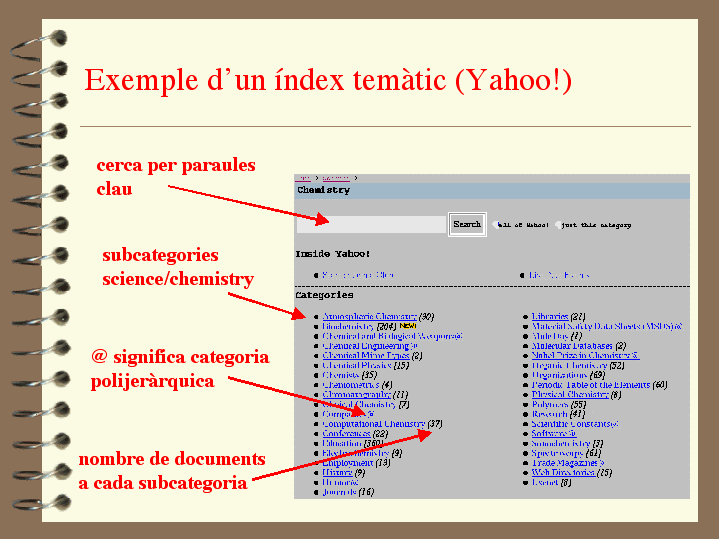
Task: Click the "Categories" heading text
Action: click(x=324, y=295)
